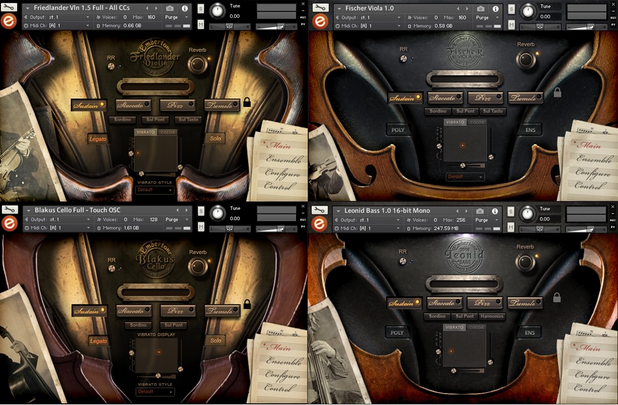Click the Embertone logo in Blakus Cello header

[9, 224]
